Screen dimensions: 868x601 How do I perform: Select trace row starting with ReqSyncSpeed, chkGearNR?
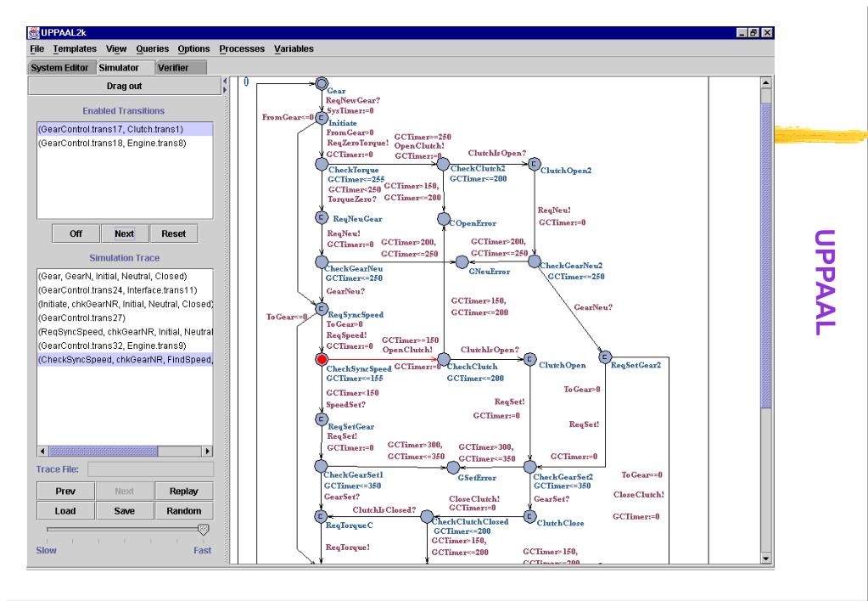click(x=125, y=331)
